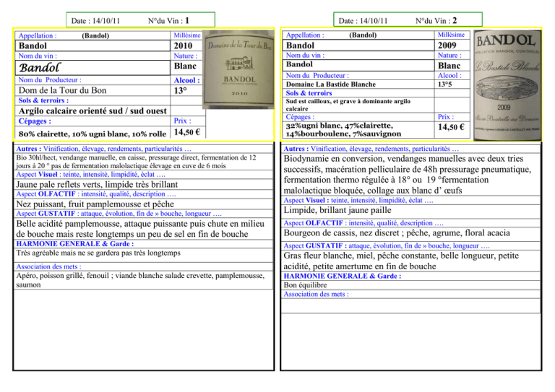Screen dimensions: 555x392
Task: Click the wine 1 price 14,50 €
Action: [x=187, y=132]
